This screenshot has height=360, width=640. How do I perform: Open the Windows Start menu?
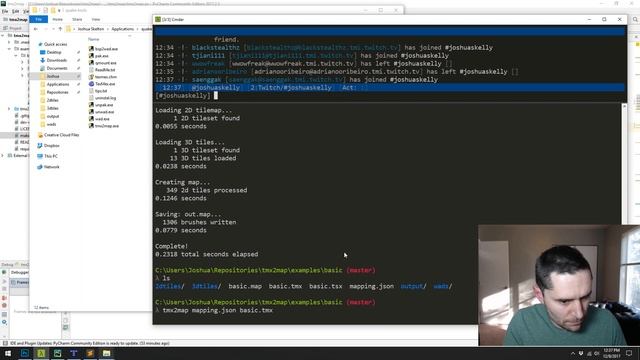pyautogui.click(x=8, y=353)
